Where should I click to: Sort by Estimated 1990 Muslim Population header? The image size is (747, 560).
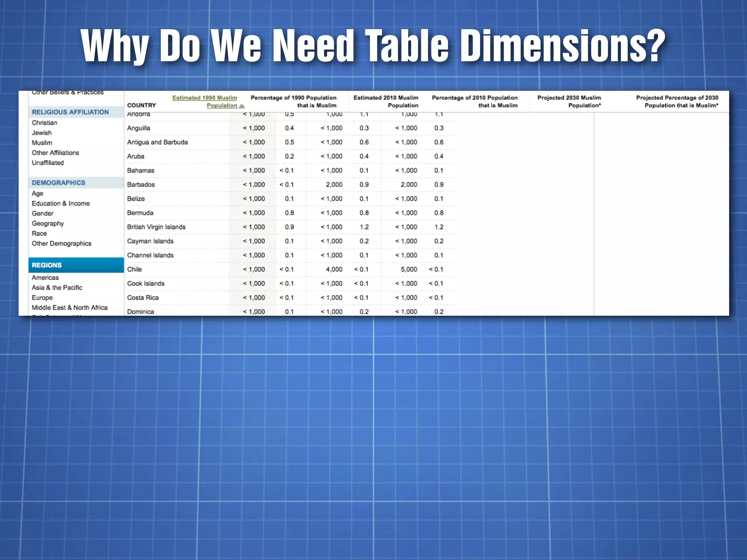tap(205, 101)
